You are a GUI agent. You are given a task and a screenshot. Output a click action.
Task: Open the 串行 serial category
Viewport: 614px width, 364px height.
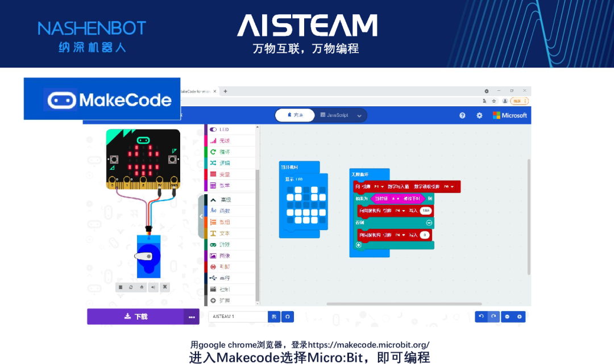coord(231,278)
